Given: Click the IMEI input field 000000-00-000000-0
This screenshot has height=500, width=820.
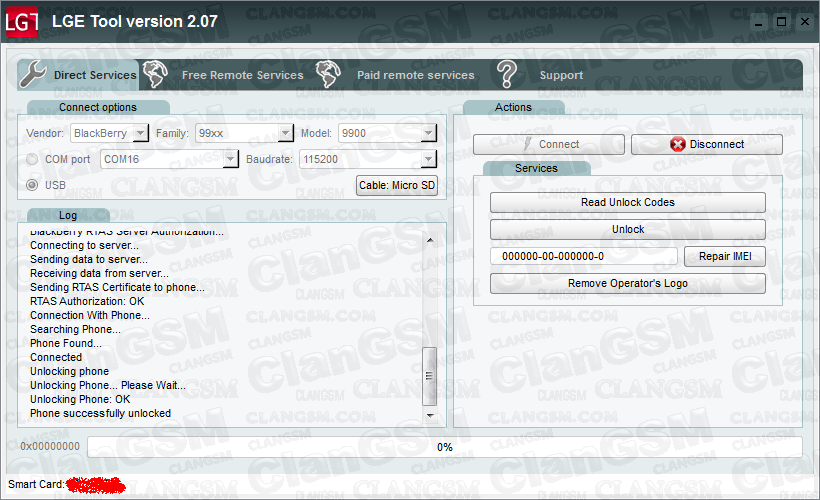Looking at the screenshot, I should (584, 256).
